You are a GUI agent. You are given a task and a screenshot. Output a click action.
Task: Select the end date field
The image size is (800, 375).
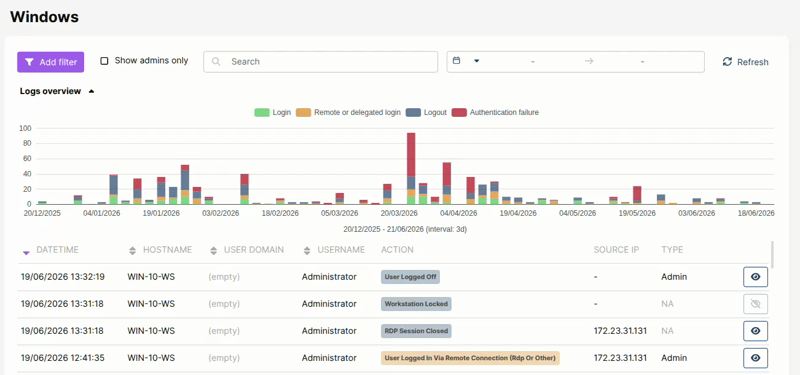pyautogui.click(x=642, y=62)
